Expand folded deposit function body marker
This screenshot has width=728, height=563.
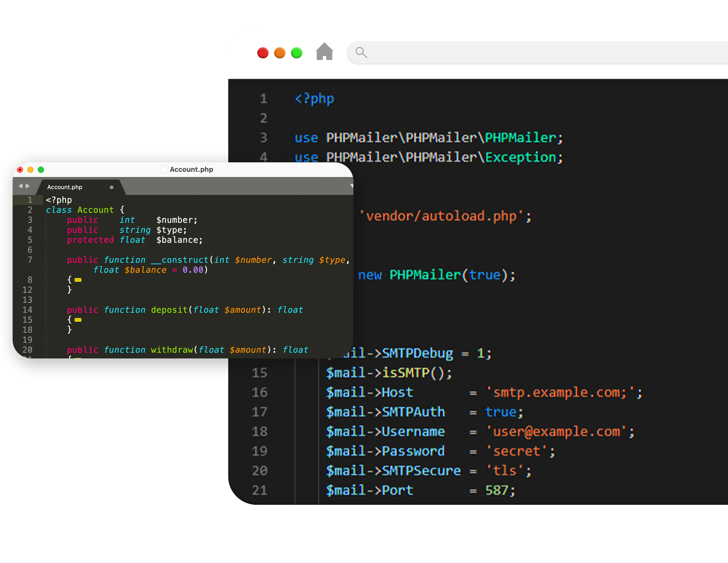coord(78,320)
